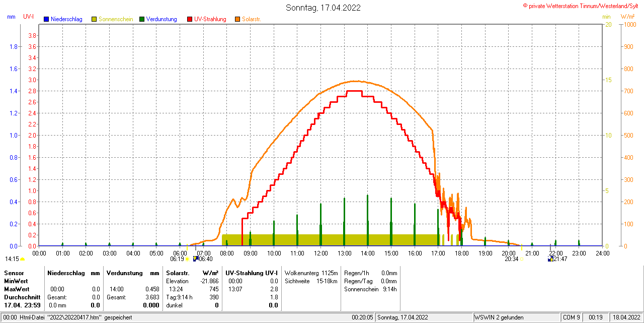Click the green Verdunstung legend swatch
Screen dimensions: 644x323
[x=142, y=19]
